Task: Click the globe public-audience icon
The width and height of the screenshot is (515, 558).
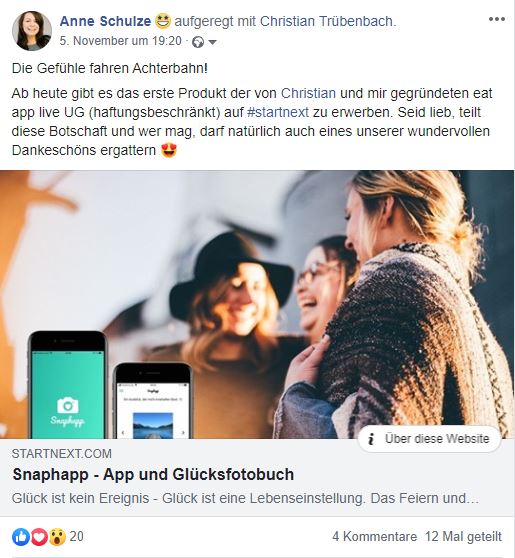Action: (x=198, y=42)
